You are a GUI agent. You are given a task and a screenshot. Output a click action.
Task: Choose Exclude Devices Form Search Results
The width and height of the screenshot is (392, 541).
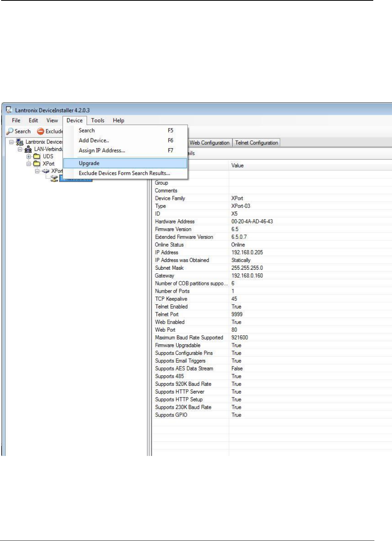(125, 173)
